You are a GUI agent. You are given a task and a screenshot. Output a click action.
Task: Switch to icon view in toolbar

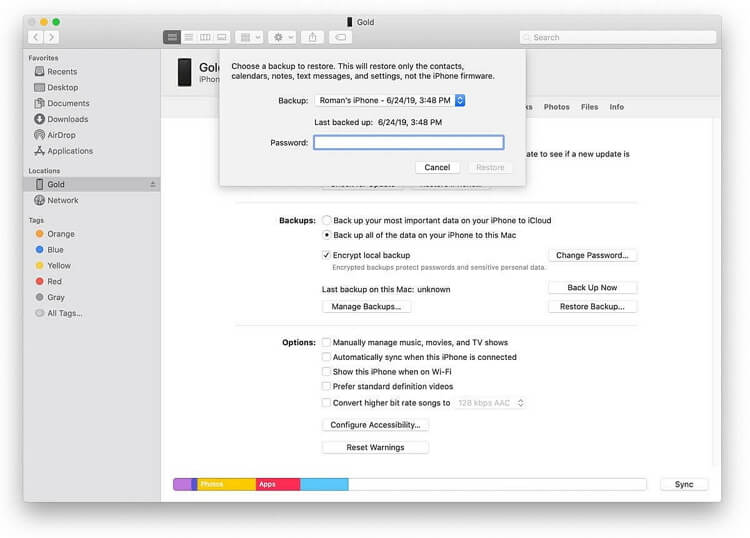pos(172,37)
